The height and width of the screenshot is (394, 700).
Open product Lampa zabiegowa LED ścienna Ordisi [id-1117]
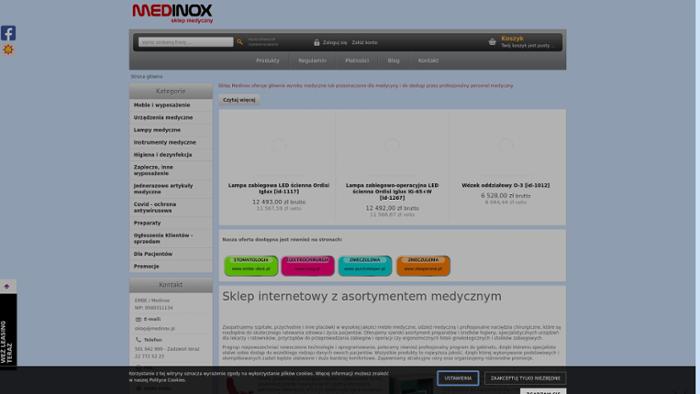pos(279,188)
